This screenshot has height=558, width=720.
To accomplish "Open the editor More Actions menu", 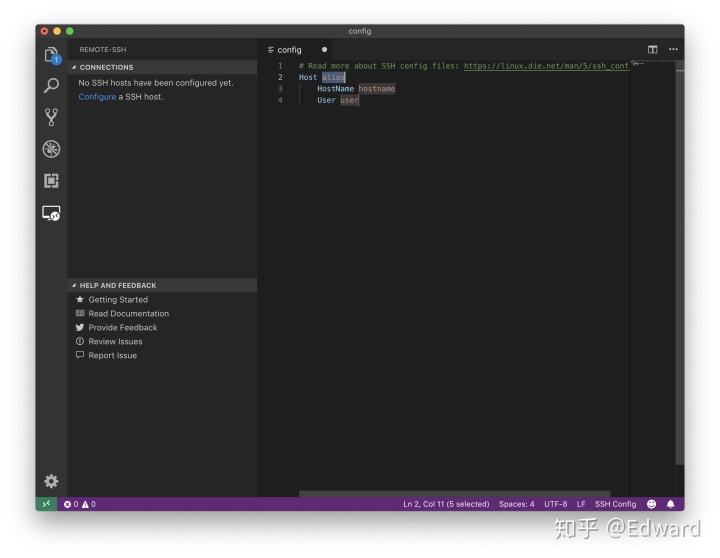I will click(x=673, y=50).
